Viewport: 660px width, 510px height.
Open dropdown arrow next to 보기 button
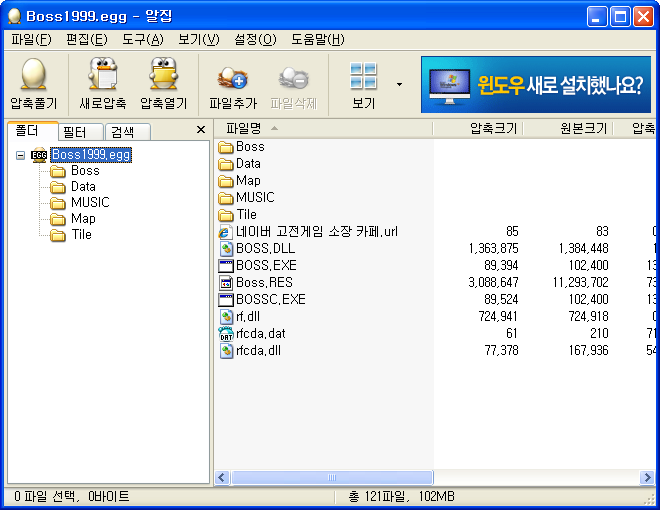399,84
